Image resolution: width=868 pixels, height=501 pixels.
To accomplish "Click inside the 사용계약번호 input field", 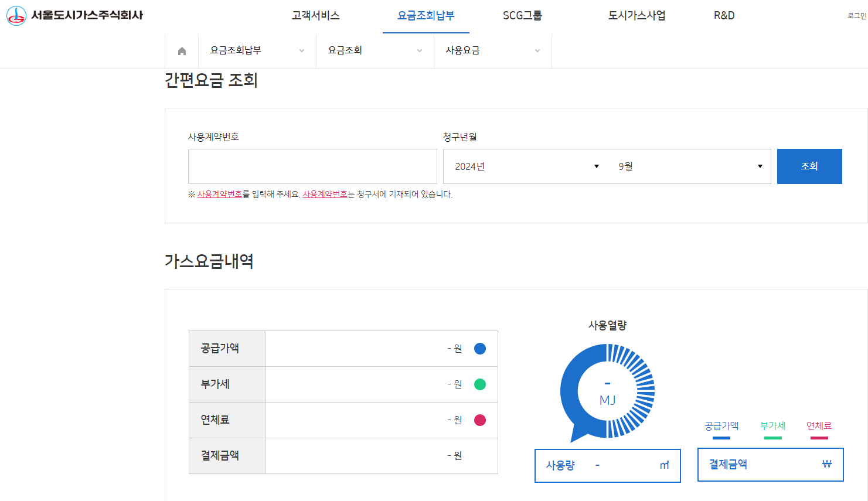I will pyautogui.click(x=312, y=166).
